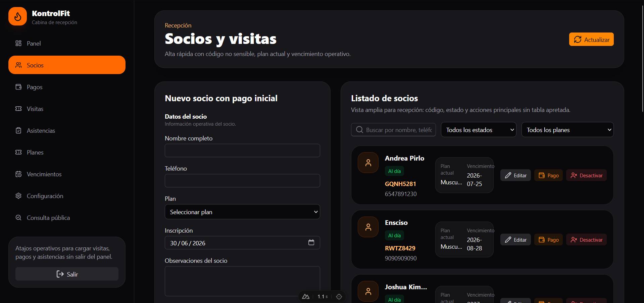Click Ensciso's Al día status badge
This screenshot has height=303, width=644.
coord(394,235)
